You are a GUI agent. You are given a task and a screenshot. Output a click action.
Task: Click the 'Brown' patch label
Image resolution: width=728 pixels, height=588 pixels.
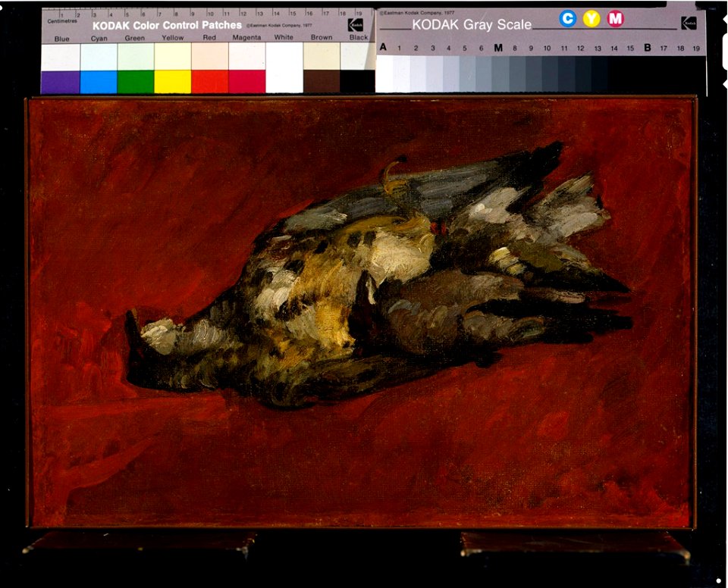click(x=322, y=37)
